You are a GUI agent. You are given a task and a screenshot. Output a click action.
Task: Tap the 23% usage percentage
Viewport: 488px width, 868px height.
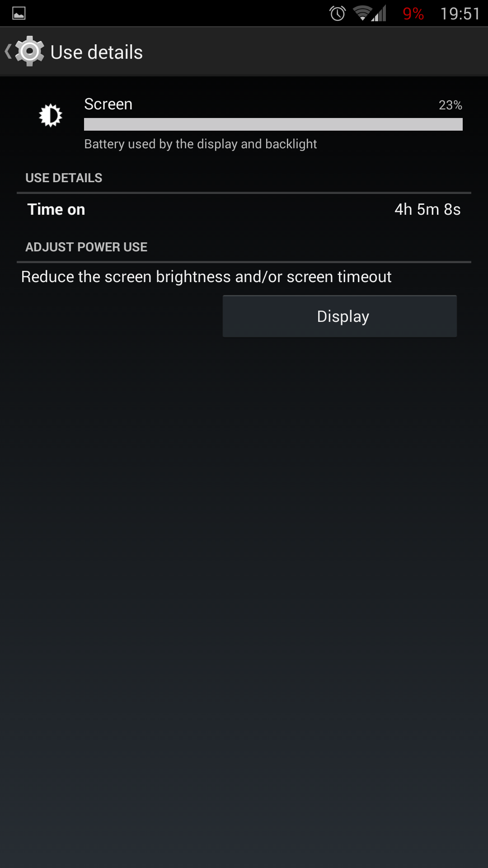click(450, 105)
